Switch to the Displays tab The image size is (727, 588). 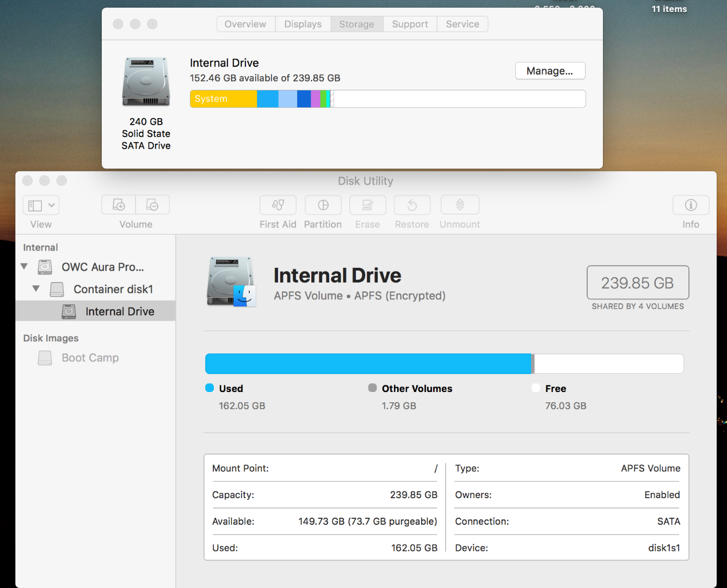(303, 24)
